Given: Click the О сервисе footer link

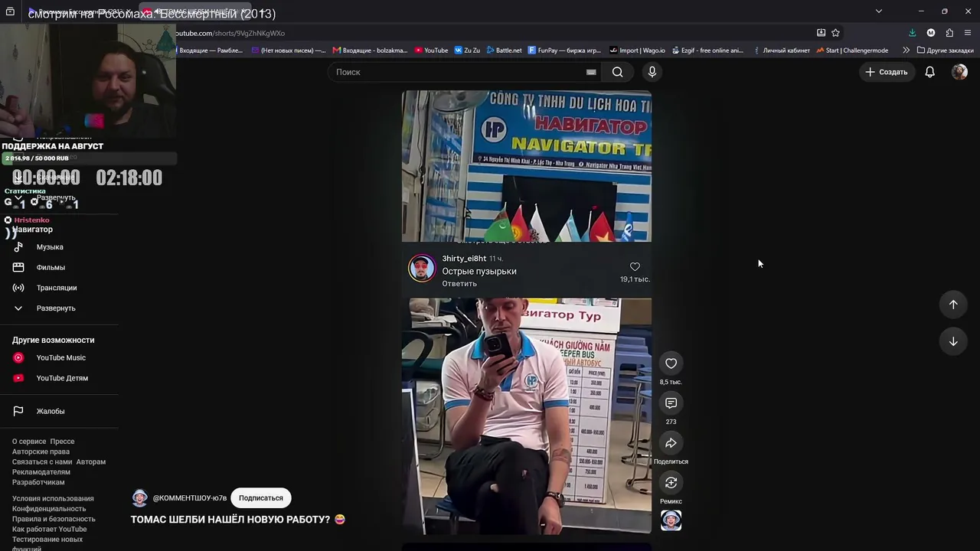Looking at the screenshot, I should pyautogui.click(x=29, y=442).
